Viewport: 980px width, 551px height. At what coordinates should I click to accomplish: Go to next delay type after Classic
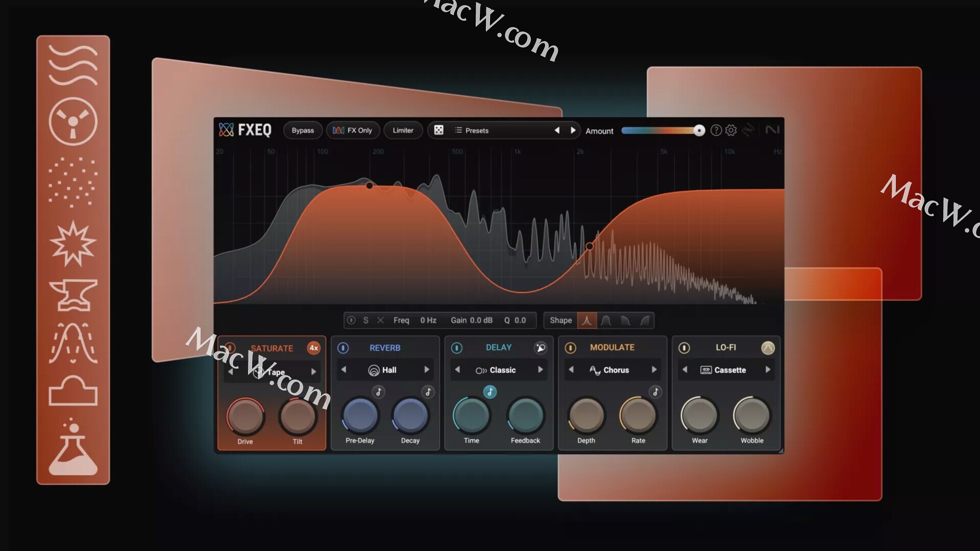(541, 369)
